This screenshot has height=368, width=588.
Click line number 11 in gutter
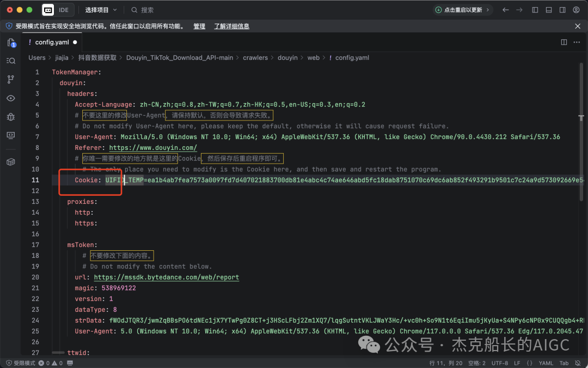35,180
